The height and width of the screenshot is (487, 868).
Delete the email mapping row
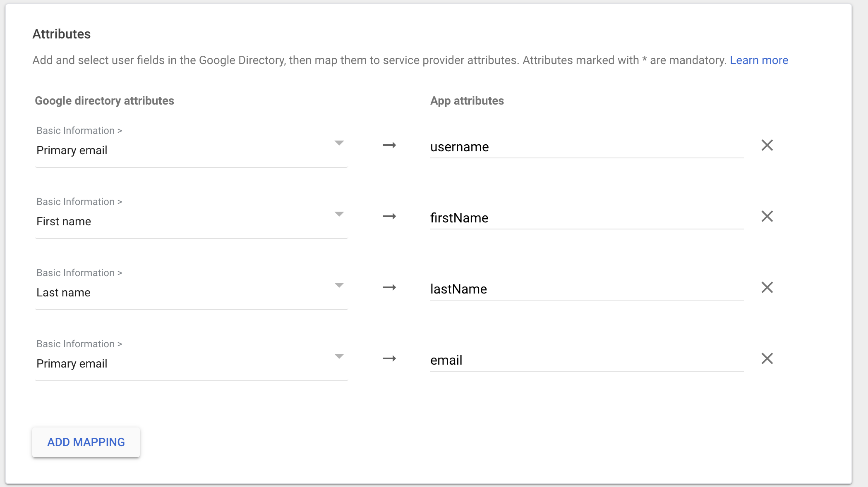click(x=767, y=358)
